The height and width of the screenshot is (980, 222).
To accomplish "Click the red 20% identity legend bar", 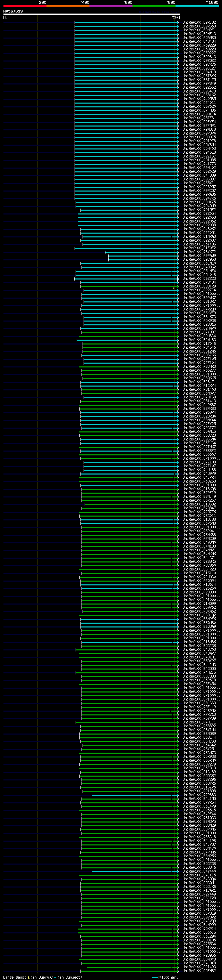I will pos(25,6).
